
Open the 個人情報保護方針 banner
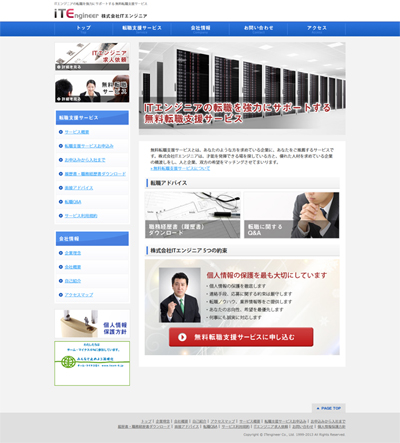tap(92, 324)
